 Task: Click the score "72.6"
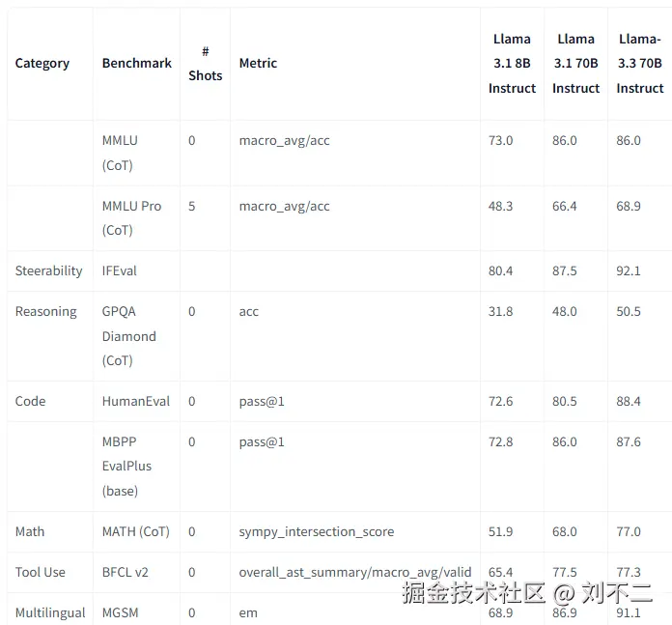pyautogui.click(x=500, y=401)
